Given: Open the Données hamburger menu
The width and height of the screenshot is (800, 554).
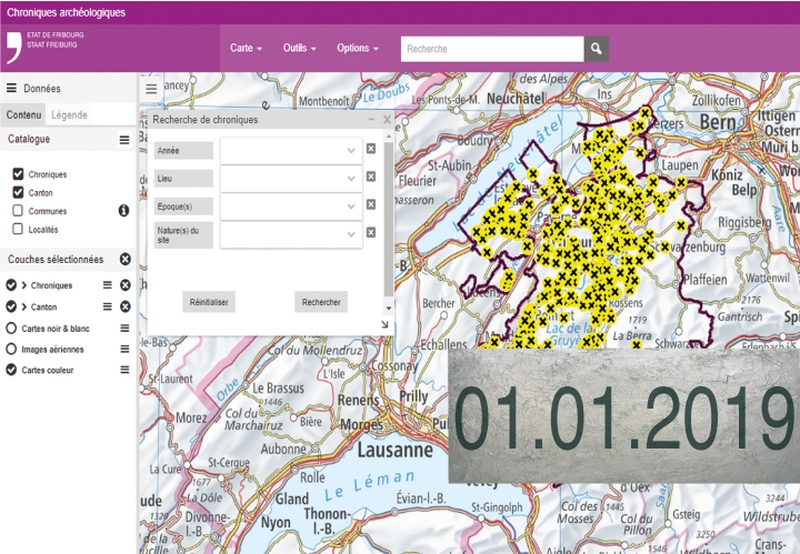Looking at the screenshot, I should click(x=11, y=88).
